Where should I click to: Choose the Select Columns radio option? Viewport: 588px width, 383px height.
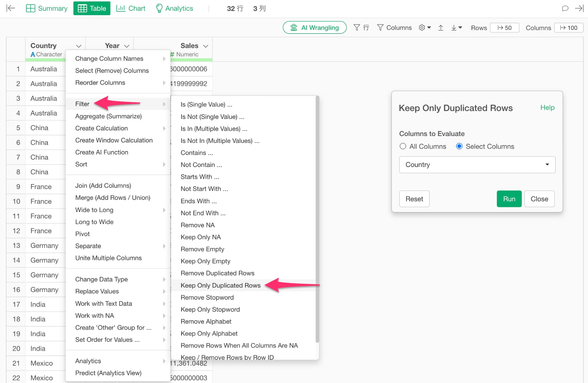pos(459,146)
